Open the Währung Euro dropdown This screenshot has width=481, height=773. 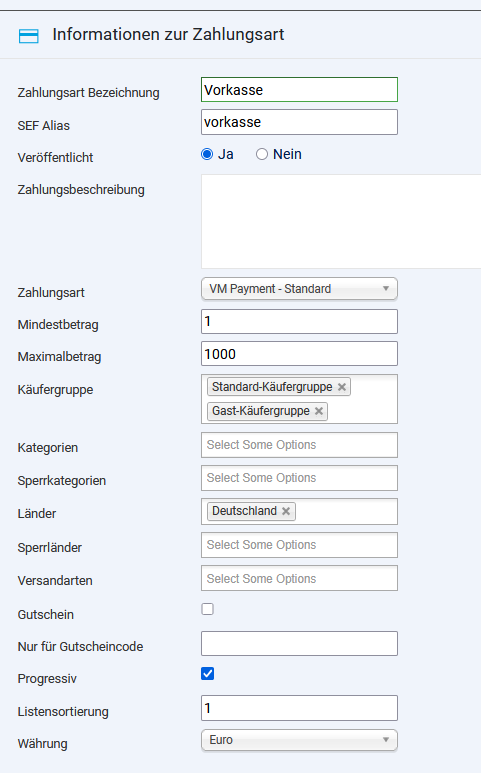click(x=299, y=740)
